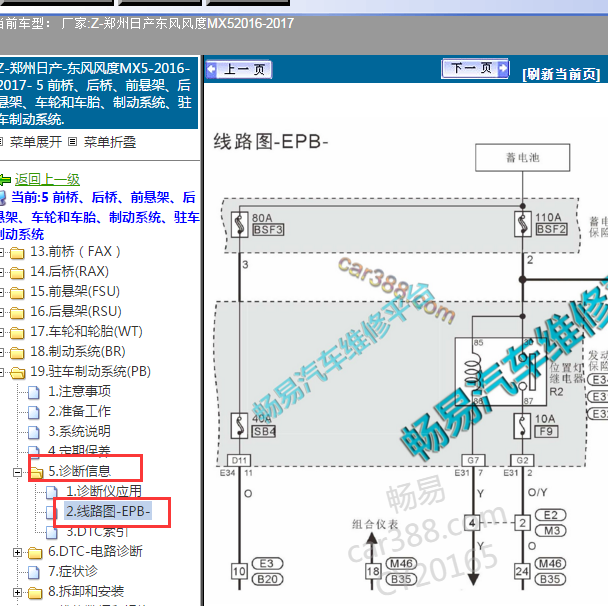Click BSF2 110A fuse label in diagram
This screenshot has width=608, height=606.
tap(551, 229)
